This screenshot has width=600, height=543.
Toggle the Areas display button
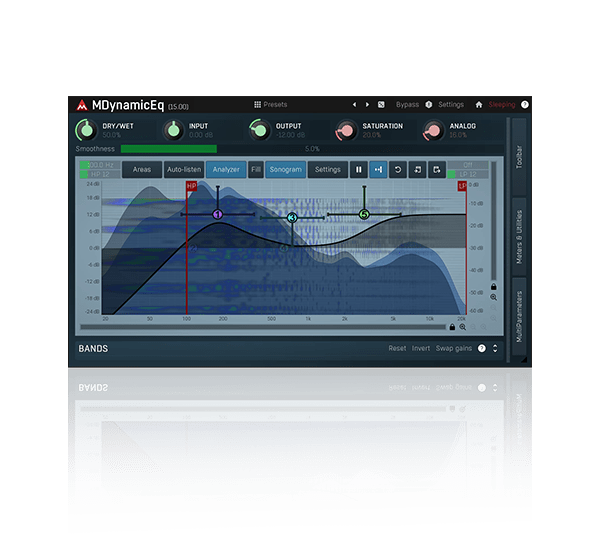pyautogui.click(x=142, y=170)
